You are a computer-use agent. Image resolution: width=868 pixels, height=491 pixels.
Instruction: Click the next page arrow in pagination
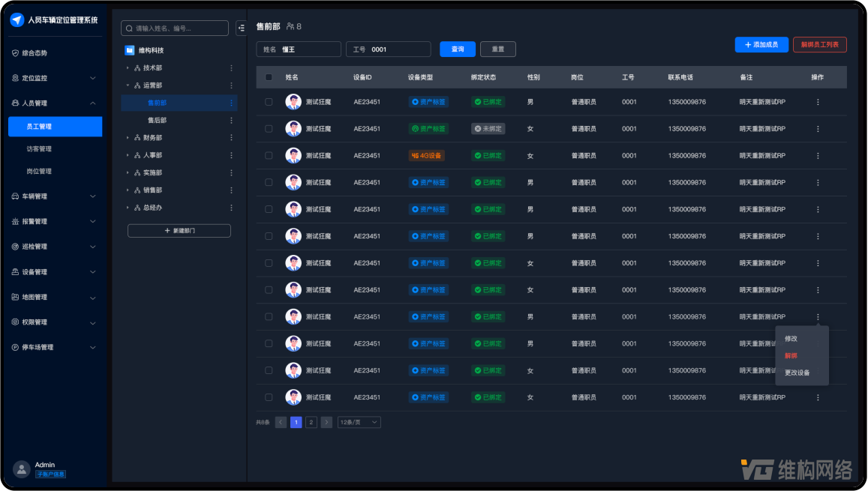click(326, 422)
